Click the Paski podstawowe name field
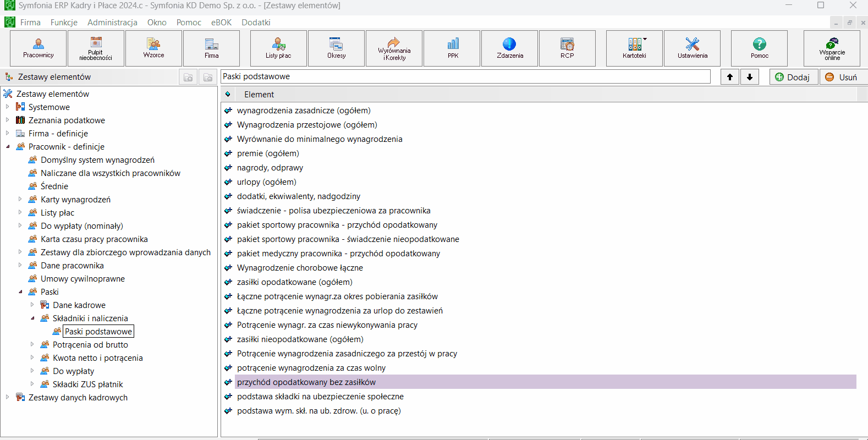Image resolution: width=868 pixels, height=440 pixels. [465, 76]
